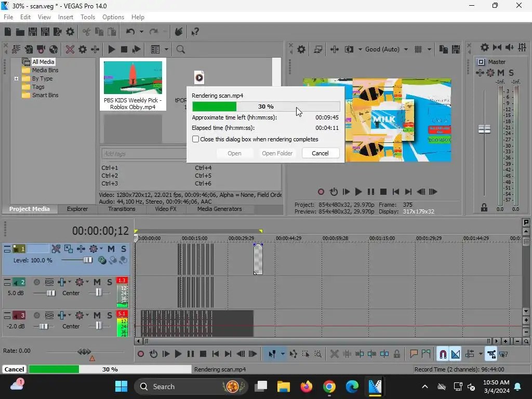Toggle Close this dialog box when rendering completes
Viewport: 532px width, 399px height.
click(195, 139)
